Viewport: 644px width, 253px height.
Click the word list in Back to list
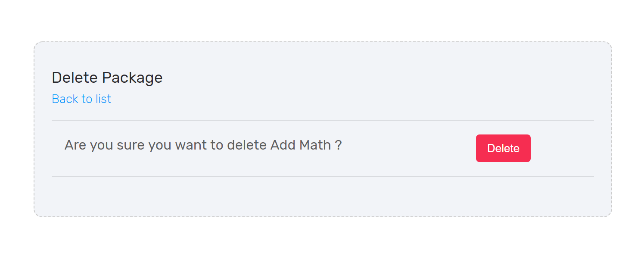click(x=103, y=99)
